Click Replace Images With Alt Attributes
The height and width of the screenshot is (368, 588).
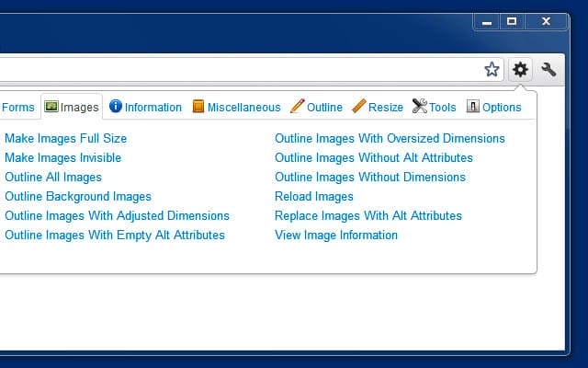click(x=368, y=216)
